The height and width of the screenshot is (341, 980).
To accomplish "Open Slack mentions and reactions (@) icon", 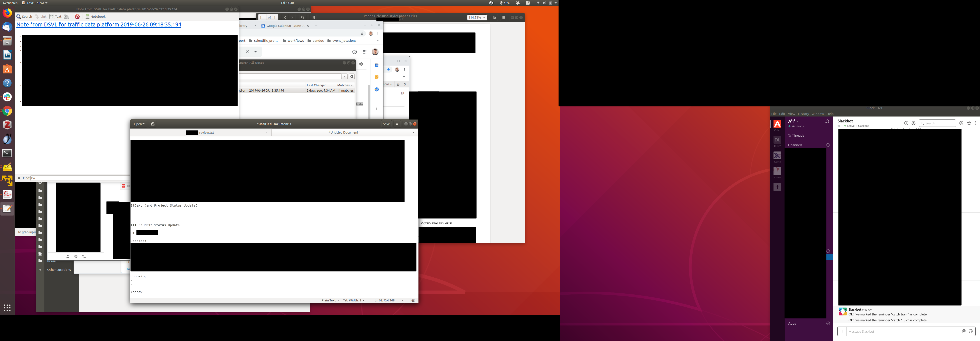I will point(961,123).
